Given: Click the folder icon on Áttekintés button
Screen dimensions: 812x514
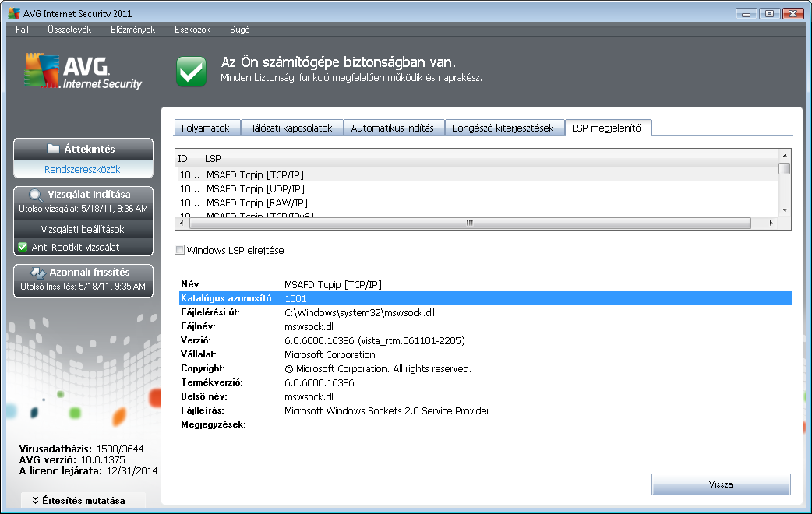Looking at the screenshot, I should click(x=53, y=149).
